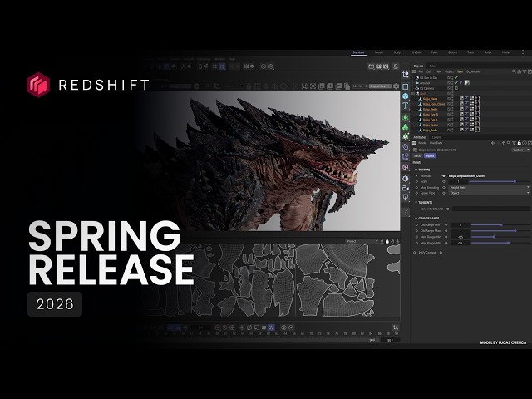Collapse the Texture section
The width and height of the screenshot is (532, 399).
point(417,170)
